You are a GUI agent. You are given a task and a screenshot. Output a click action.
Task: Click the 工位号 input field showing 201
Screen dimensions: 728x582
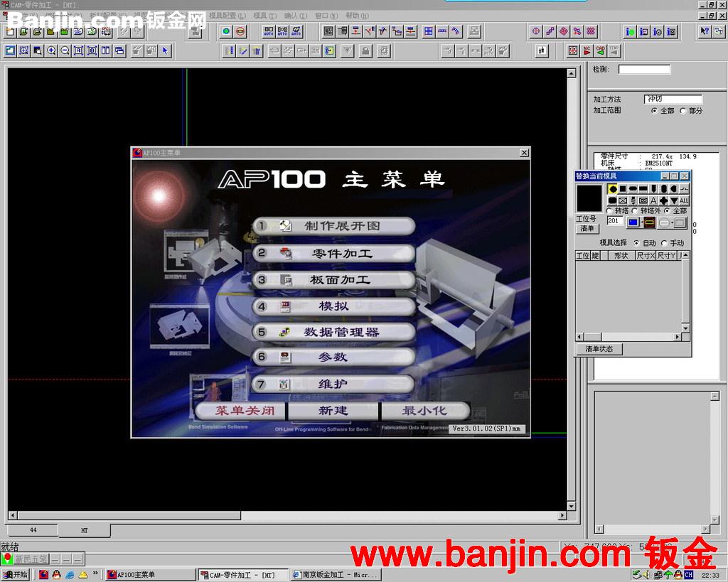tap(614, 221)
